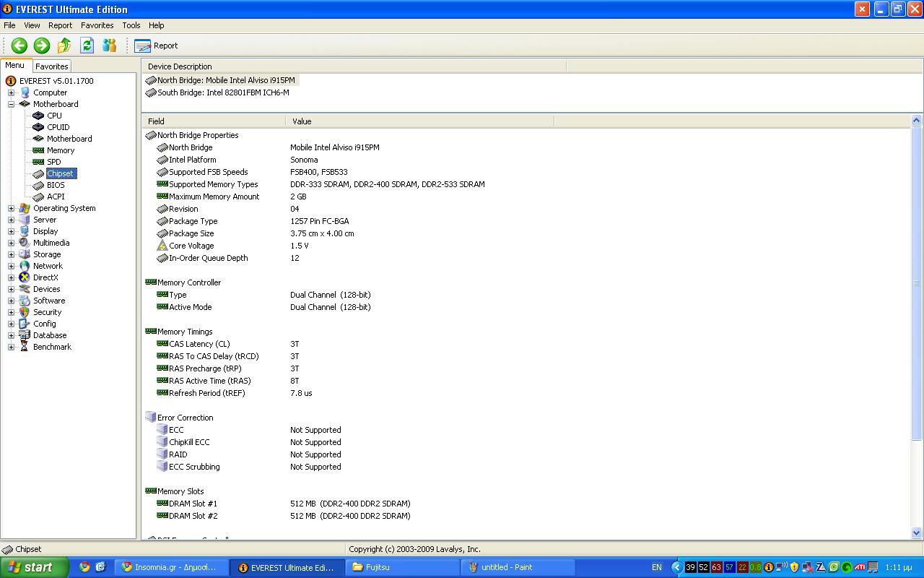Go up one level with the Up arrow icon

coord(64,46)
